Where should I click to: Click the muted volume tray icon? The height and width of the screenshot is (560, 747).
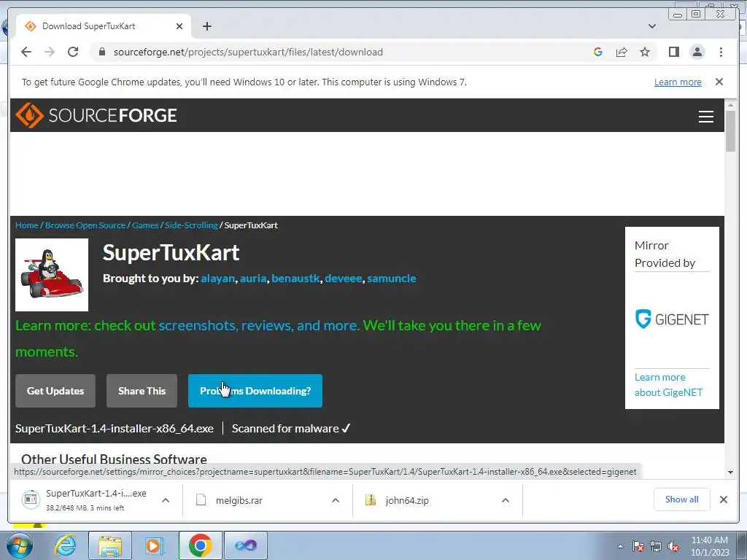click(673, 546)
